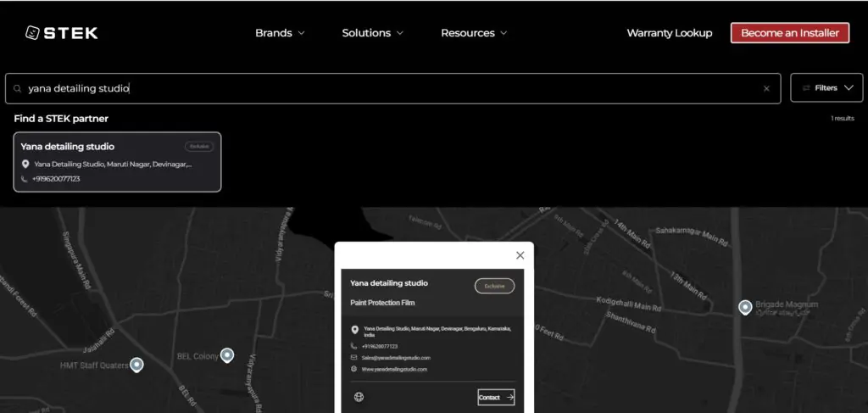Viewport: 868px width, 413px height.
Task: Click popup title Yana detailing studio
Action: (389, 283)
